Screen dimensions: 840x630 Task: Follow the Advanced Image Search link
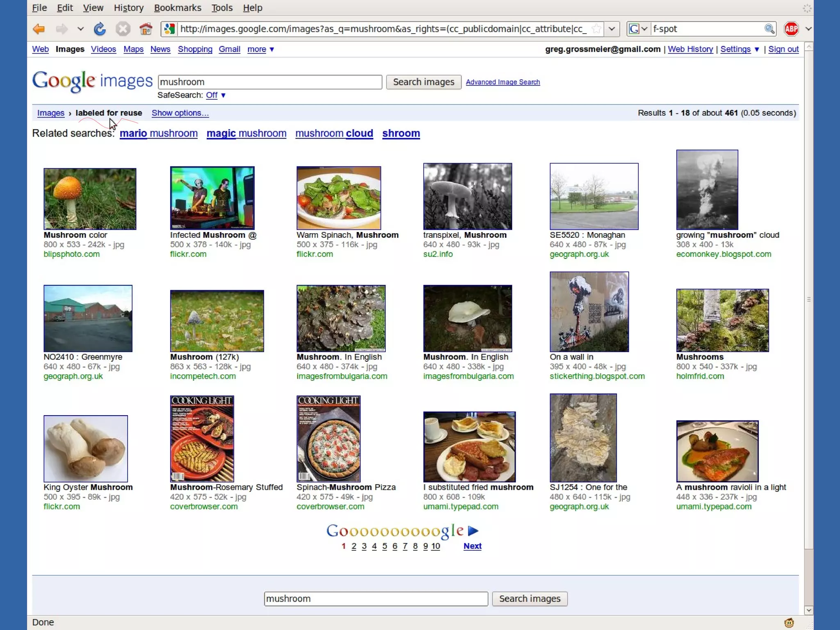[x=502, y=82]
